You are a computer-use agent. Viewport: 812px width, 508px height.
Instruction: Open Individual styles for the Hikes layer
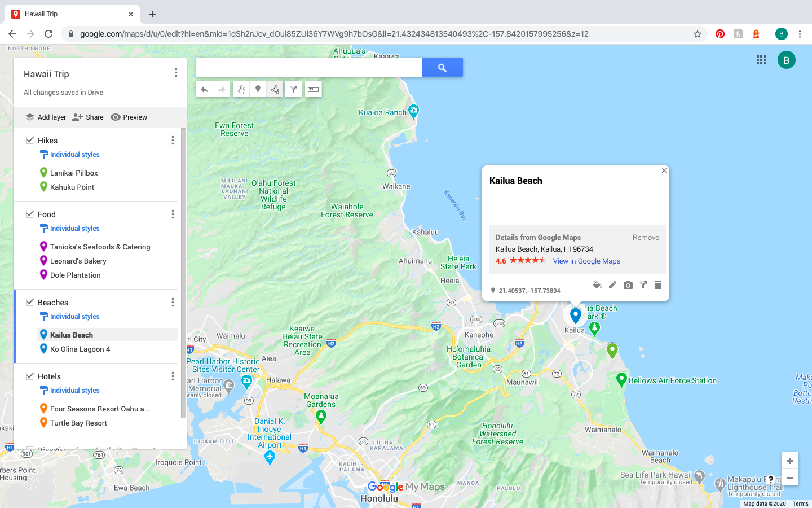pyautogui.click(x=69, y=155)
